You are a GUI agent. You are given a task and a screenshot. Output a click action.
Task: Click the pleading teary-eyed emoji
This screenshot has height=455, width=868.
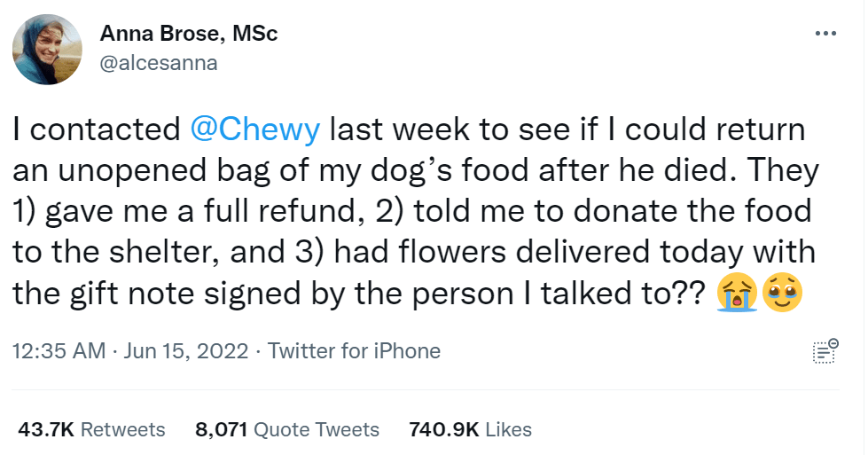click(783, 295)
